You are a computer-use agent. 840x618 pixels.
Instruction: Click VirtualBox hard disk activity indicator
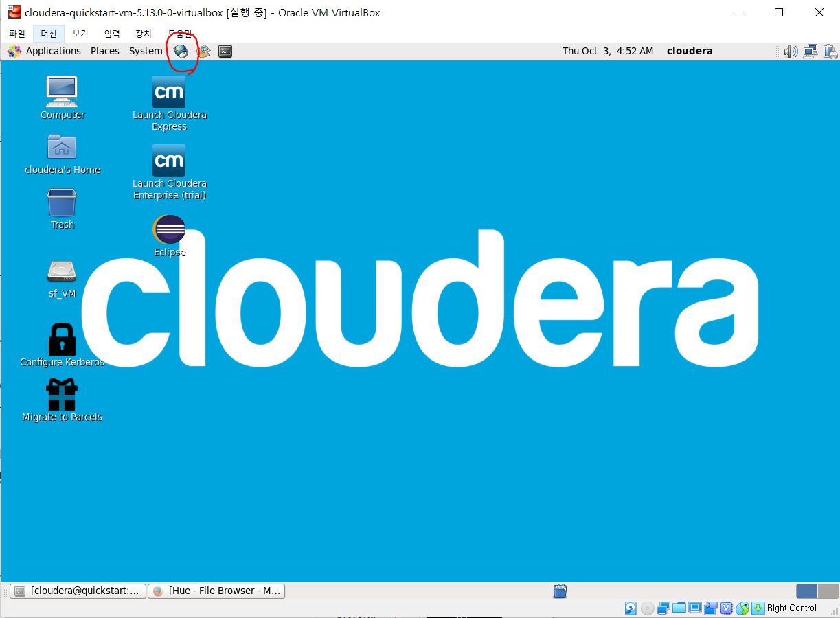point(631,608)
